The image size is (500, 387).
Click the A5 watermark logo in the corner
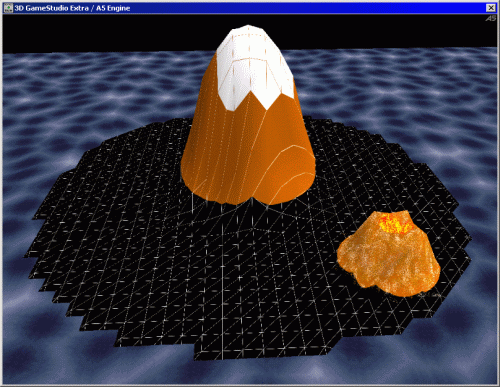490,18
